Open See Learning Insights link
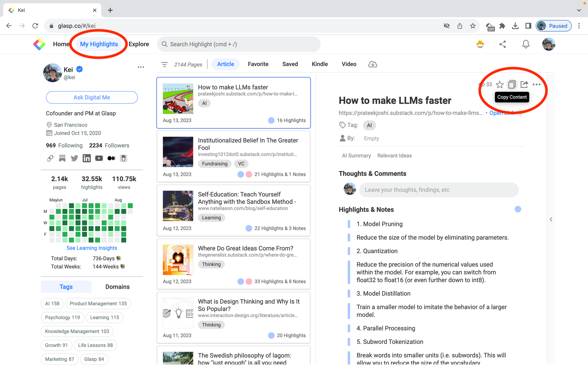The width and height of the screenshot is (588, 368). click(x=92, y=248)
